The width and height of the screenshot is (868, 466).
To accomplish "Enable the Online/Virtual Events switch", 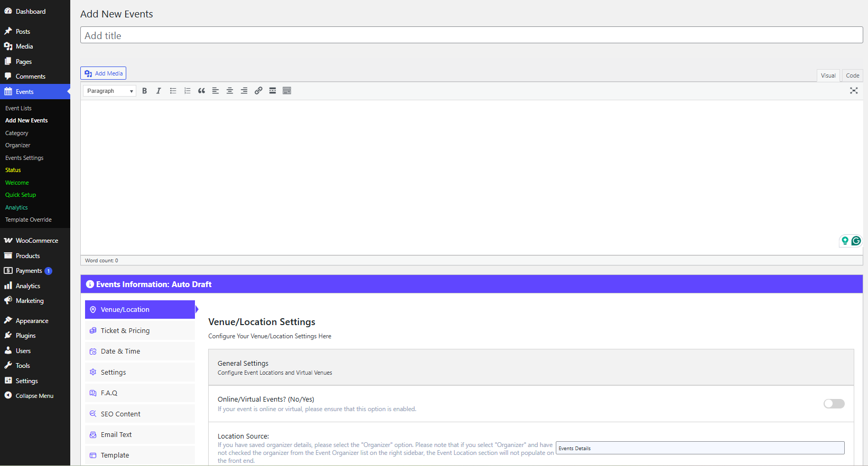I will click(x=834, y=404).
